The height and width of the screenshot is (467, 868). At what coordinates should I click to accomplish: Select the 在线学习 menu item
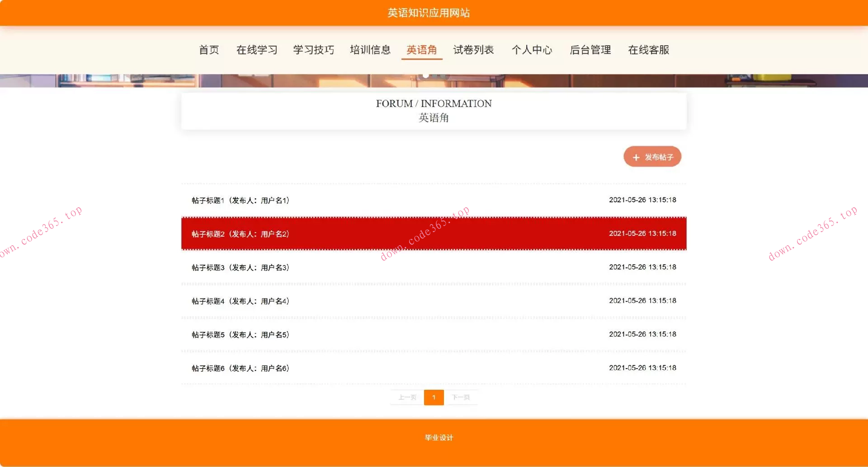257,50
